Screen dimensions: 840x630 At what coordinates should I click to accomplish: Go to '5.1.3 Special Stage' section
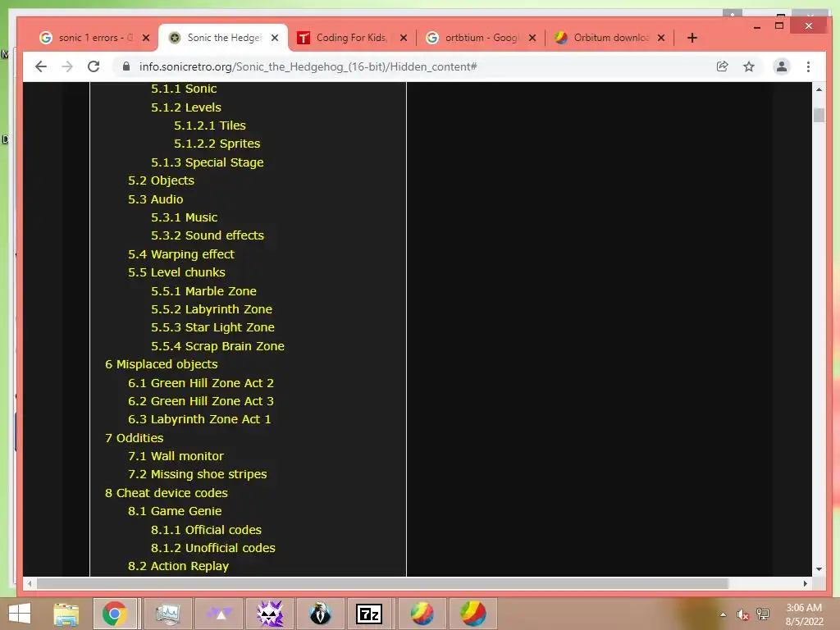click(x=208, y=162)
